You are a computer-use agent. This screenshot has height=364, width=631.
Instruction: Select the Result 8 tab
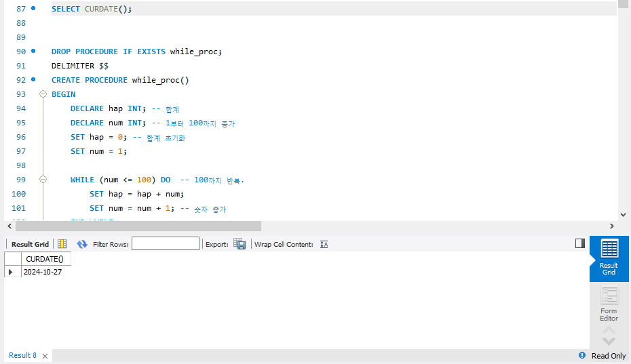22,356
